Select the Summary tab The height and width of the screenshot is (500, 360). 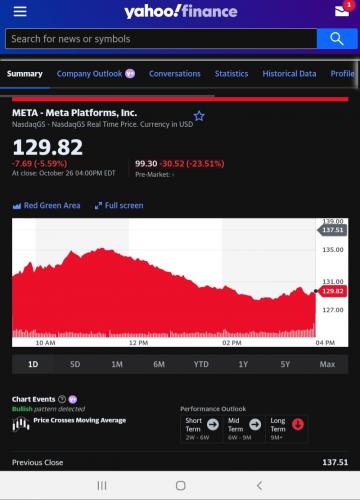(x=25, y=74)
